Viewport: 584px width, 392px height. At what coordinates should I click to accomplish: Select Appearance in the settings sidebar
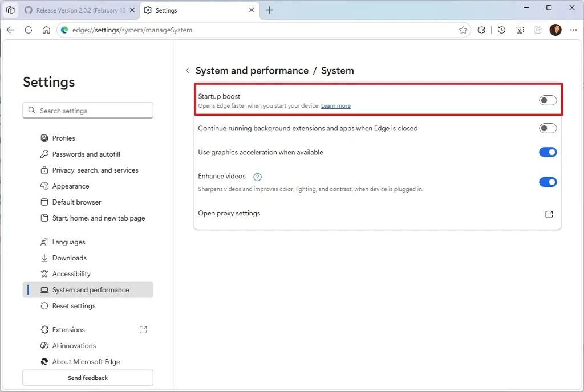click(71, 186)
